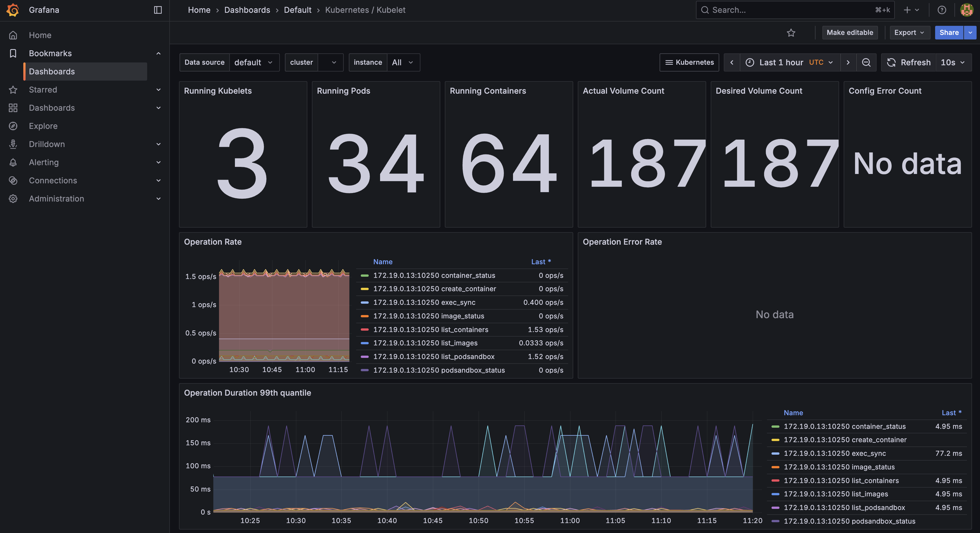Viewport: 980px width, 533px height.
Task: Click the zoom out time range icon
Action: pos(866,62)
